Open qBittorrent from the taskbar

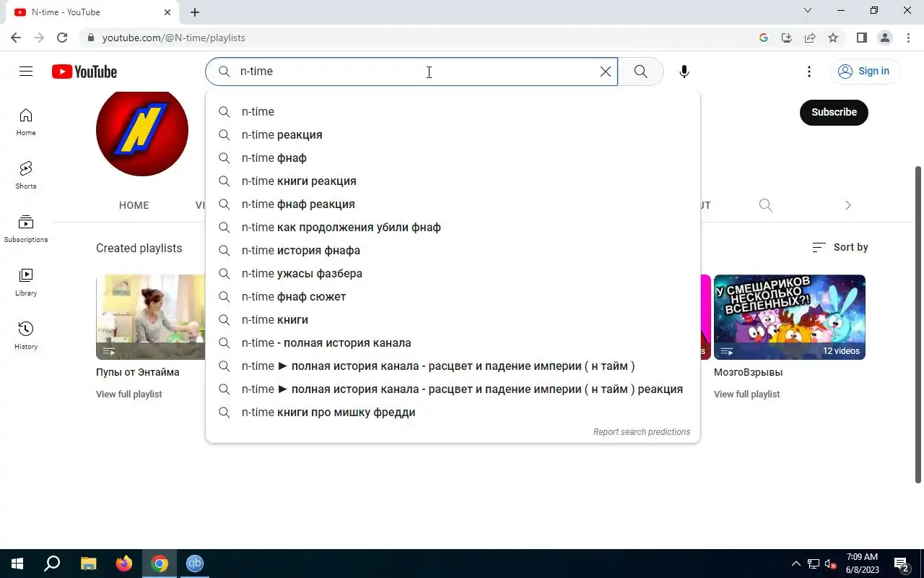195,564
